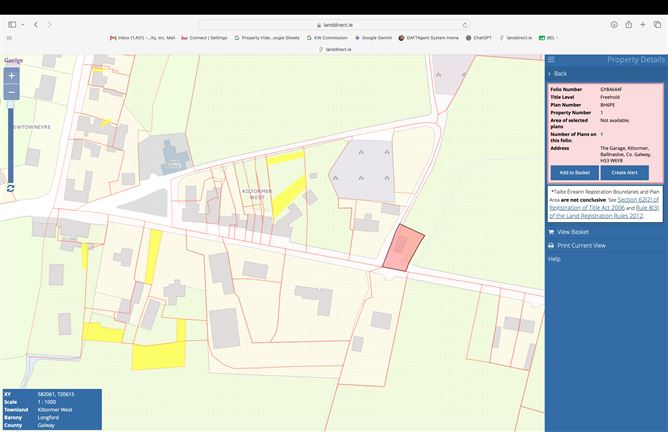Click the map zoom level slider
This screenshot has height=432, width=668.
(11, 143)
